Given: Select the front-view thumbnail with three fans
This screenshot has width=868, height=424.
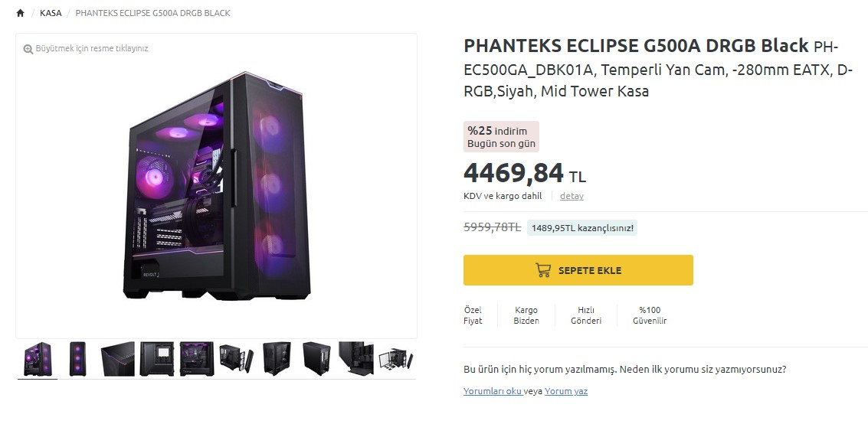Looking at the screenshot, I should coord(77,358).
